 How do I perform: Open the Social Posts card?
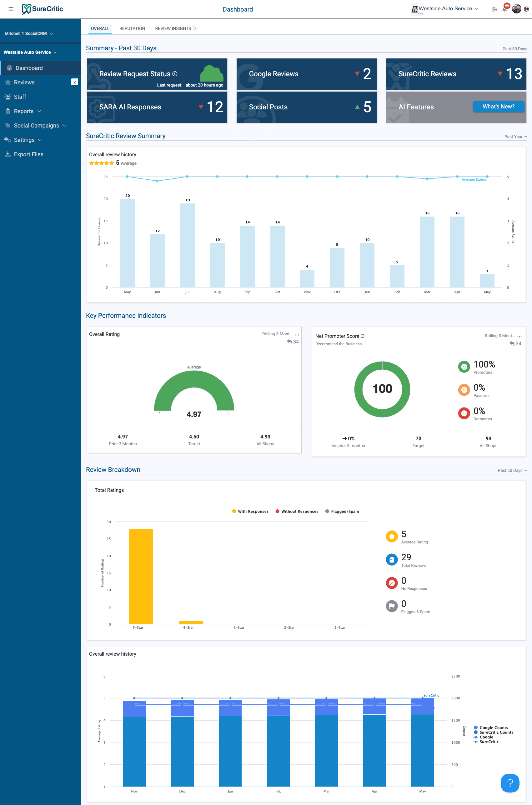(x=306, y=107)
